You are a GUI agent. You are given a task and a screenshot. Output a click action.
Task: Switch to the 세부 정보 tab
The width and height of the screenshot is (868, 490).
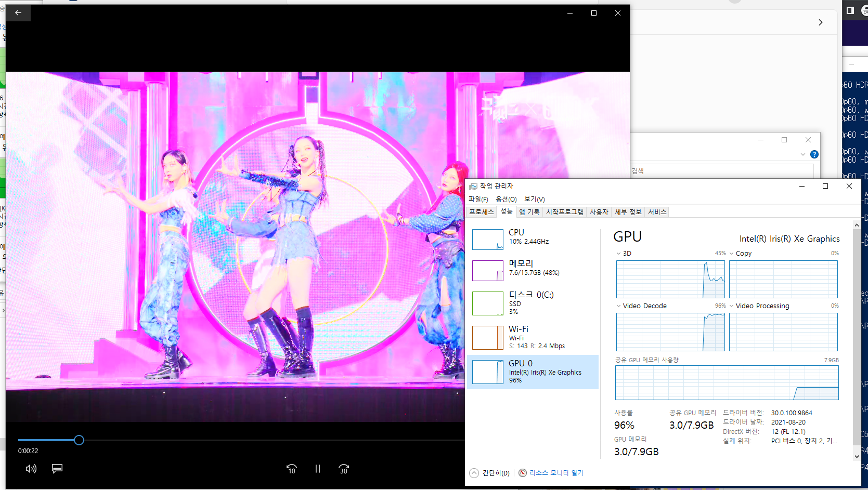coord(628,212)
